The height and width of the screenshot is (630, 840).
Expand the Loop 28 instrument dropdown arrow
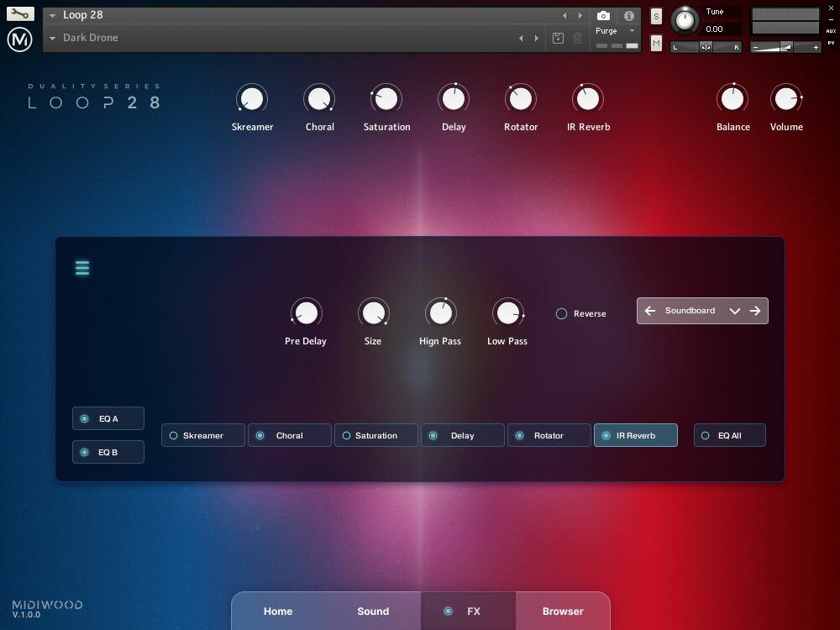(52, 15)
